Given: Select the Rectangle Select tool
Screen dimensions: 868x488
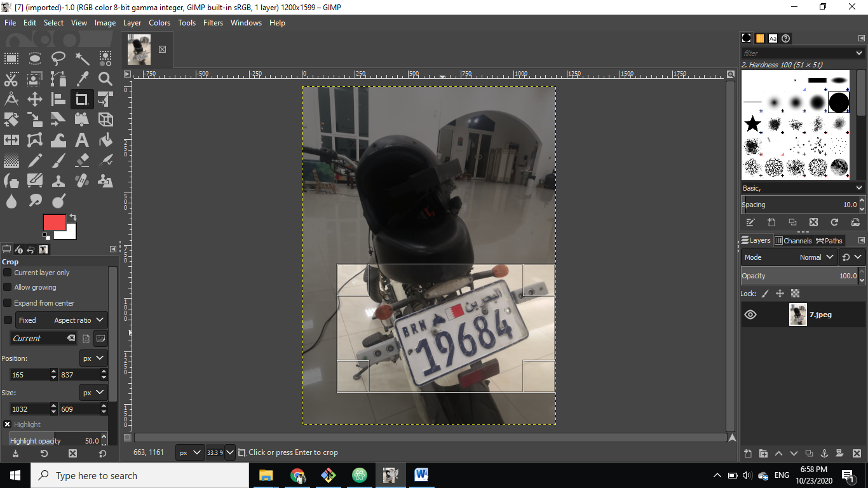Looking at the screenshot, I should [x=11, y=59].
